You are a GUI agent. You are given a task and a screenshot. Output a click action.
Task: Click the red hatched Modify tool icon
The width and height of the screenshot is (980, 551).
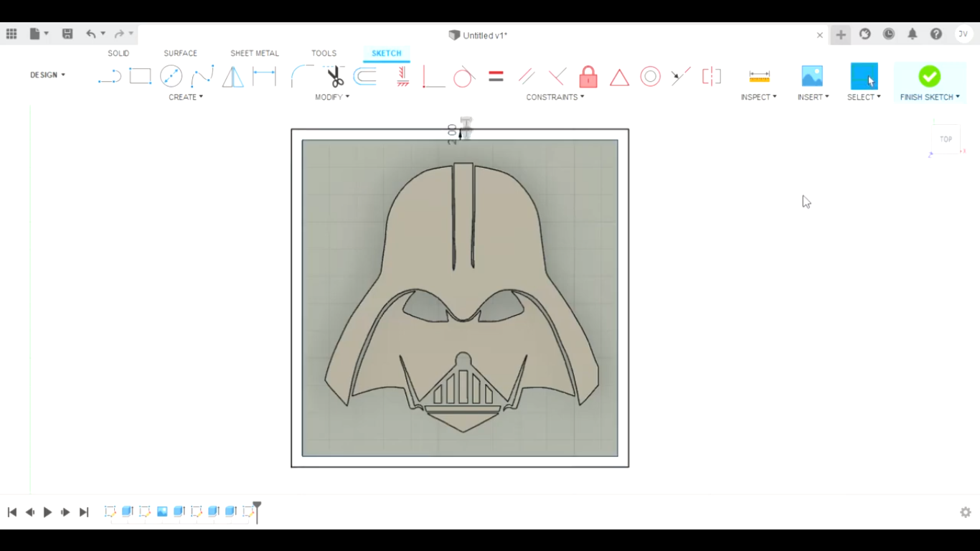pyautogui.click(x=402, y=76)
